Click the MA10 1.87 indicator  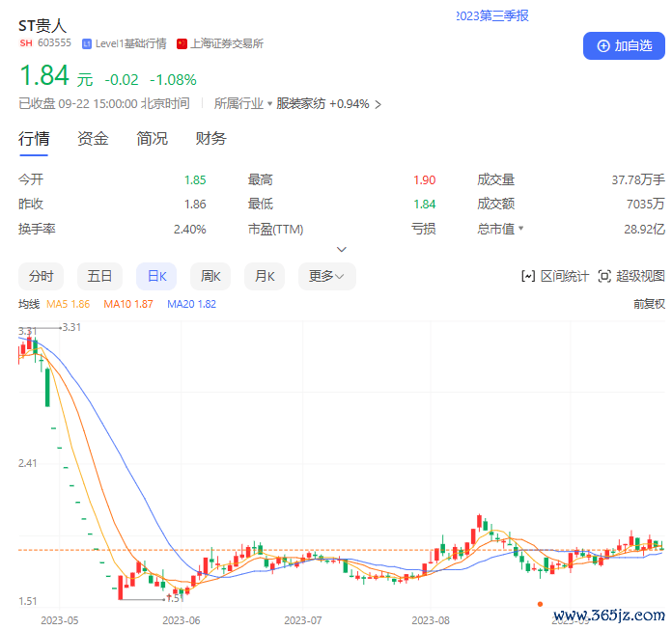[x=128, y=304]
